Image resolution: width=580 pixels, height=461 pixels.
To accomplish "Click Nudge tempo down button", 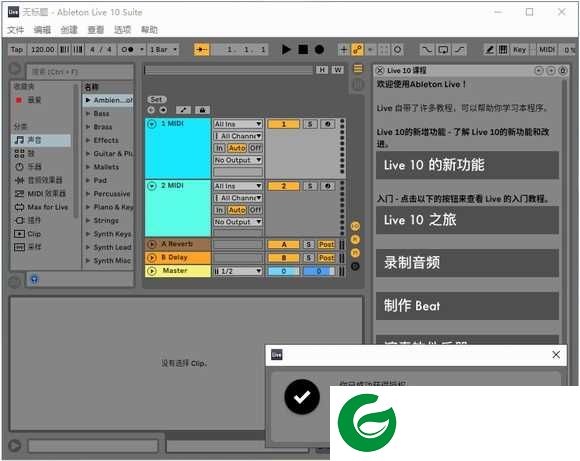I will click(64, 49).
